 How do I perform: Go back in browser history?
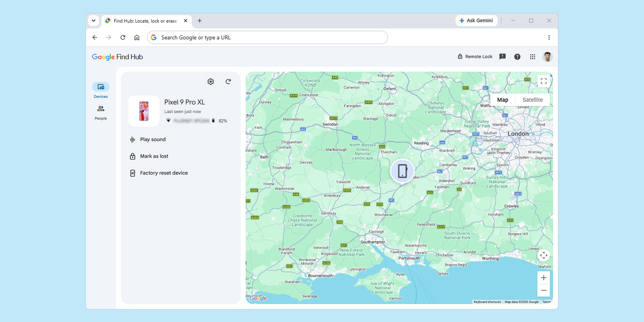click(95, 37)
